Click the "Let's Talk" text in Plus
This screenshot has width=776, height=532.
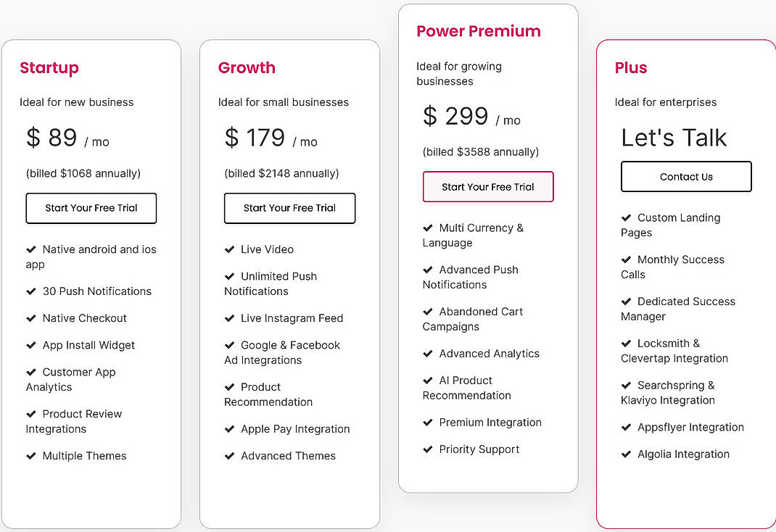click(x=674, y=137)
